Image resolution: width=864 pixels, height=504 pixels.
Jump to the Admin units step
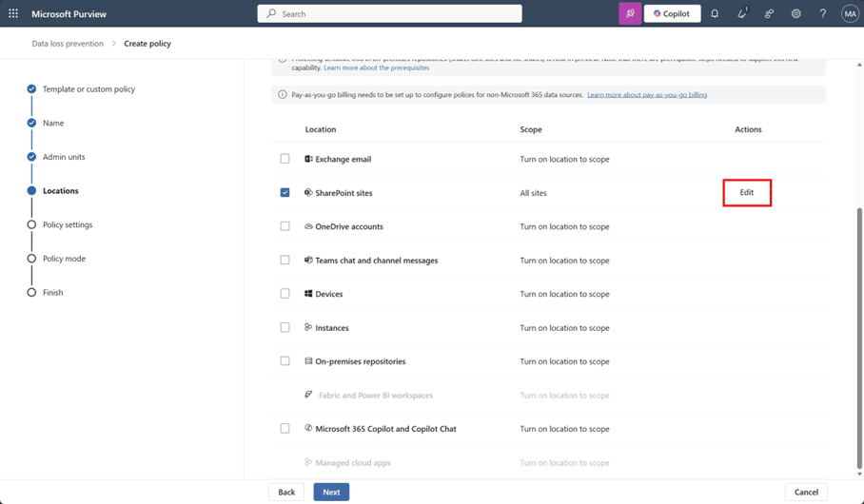tap(64, 157)
